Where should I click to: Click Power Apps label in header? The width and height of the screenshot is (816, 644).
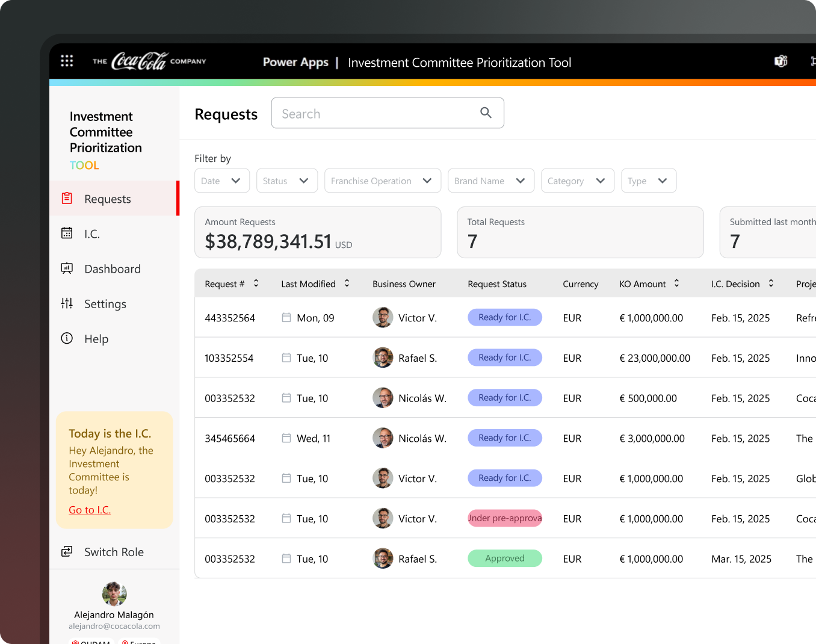295,62
